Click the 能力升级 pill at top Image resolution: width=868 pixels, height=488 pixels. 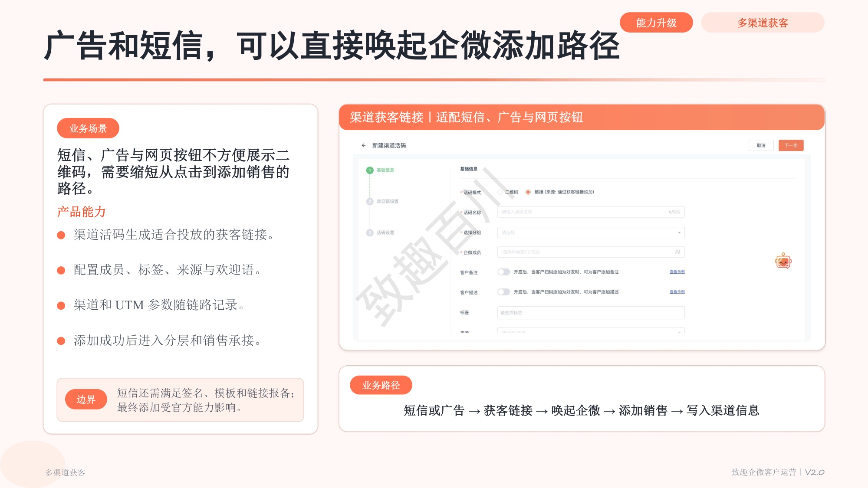(656, 23)
